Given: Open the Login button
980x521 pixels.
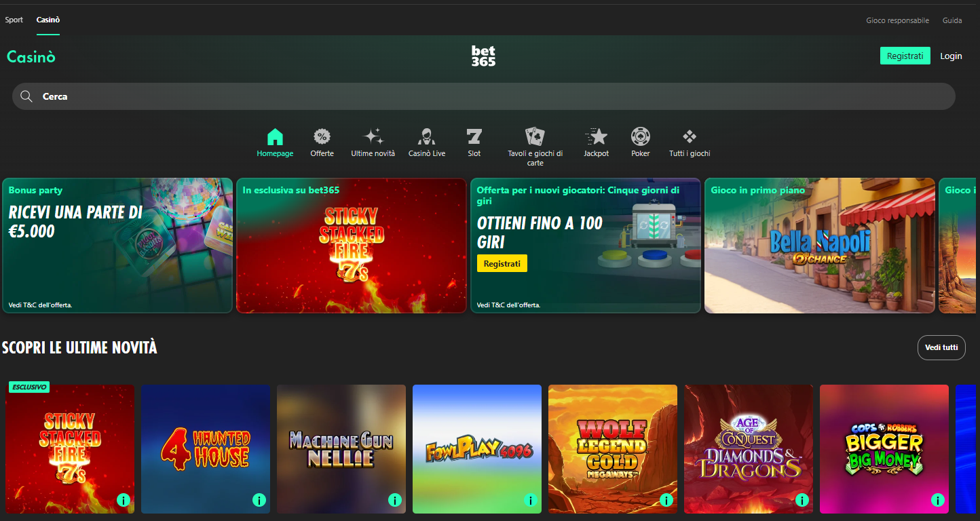Looking at the screenshot, I should (951, 56).
